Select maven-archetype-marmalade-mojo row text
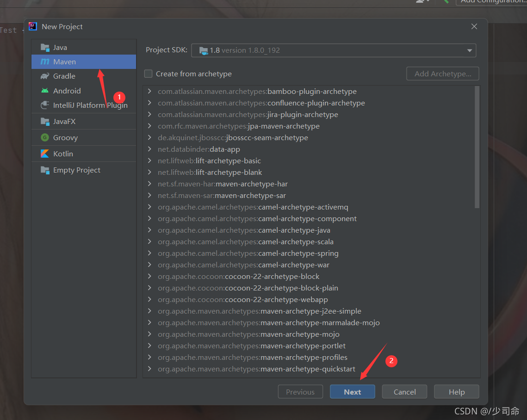Screen dimensions: 527x420 tap(268, 322)
